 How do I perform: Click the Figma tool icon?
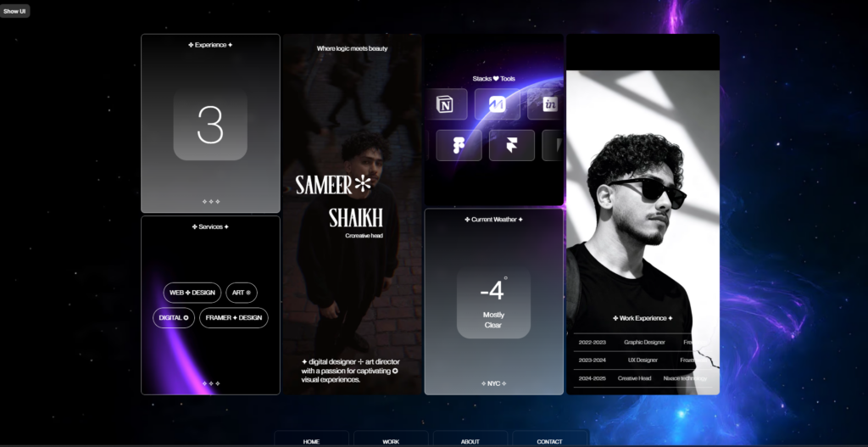tap(459, 146)
